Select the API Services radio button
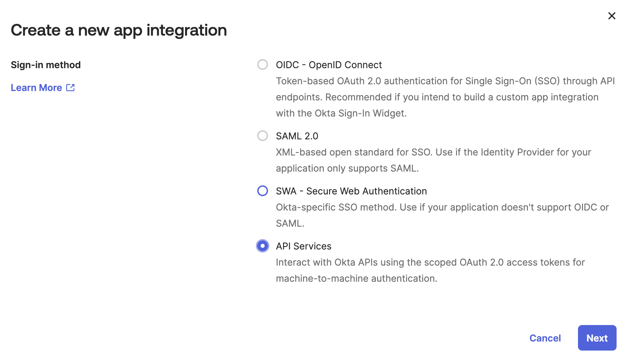Image resolution: width=628 pixels, height=364 pixels. pos(262,246)
